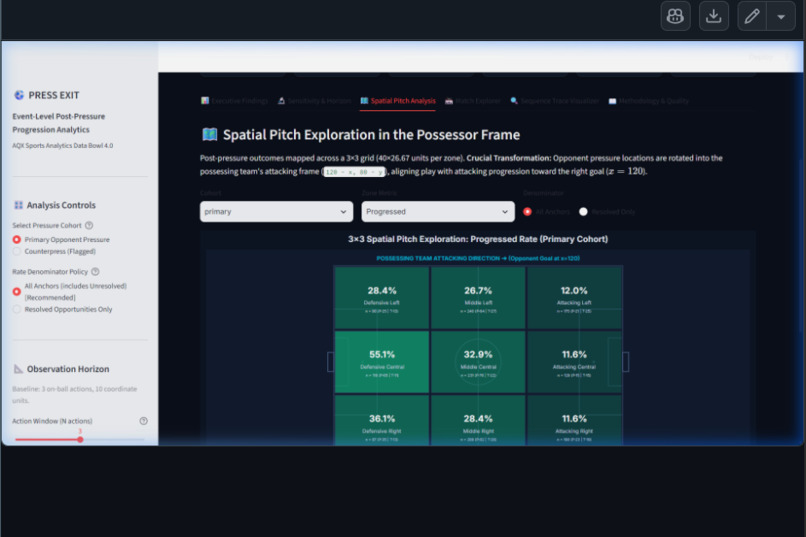Click the 'Event-Level Post-Pressure Progression Analytics' subtitle
Screen dimensions: 806x537
(59, 123)
